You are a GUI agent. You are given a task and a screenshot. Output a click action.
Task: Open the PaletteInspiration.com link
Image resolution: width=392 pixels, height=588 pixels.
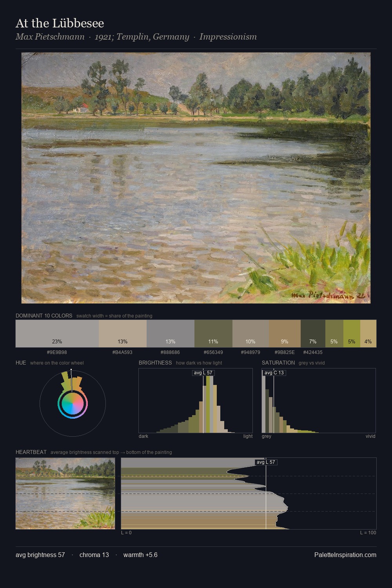point(345,555)
